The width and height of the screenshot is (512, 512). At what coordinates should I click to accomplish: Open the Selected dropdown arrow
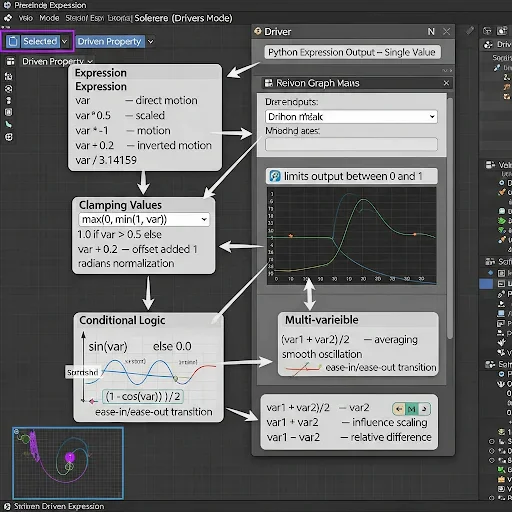(65, 42)
